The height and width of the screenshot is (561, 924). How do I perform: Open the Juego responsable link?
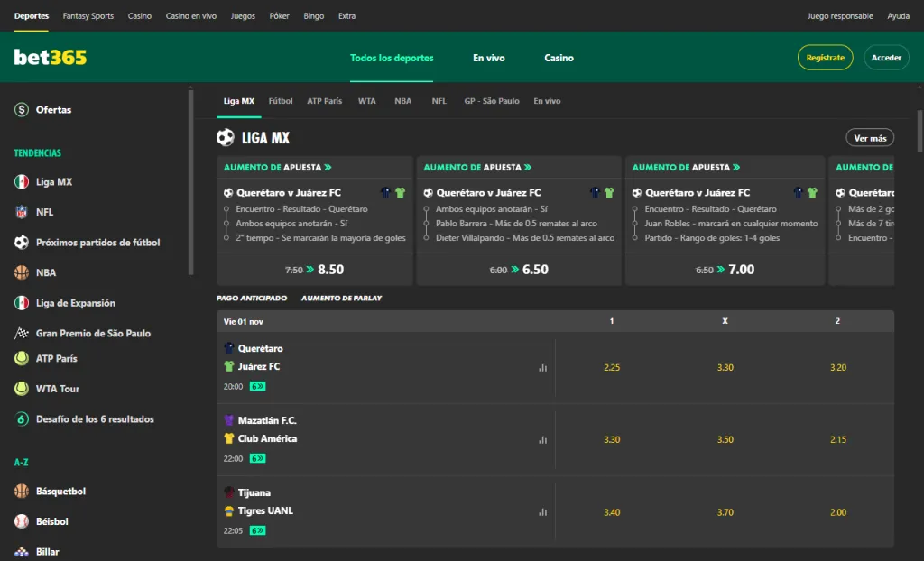tap(840, 15)
